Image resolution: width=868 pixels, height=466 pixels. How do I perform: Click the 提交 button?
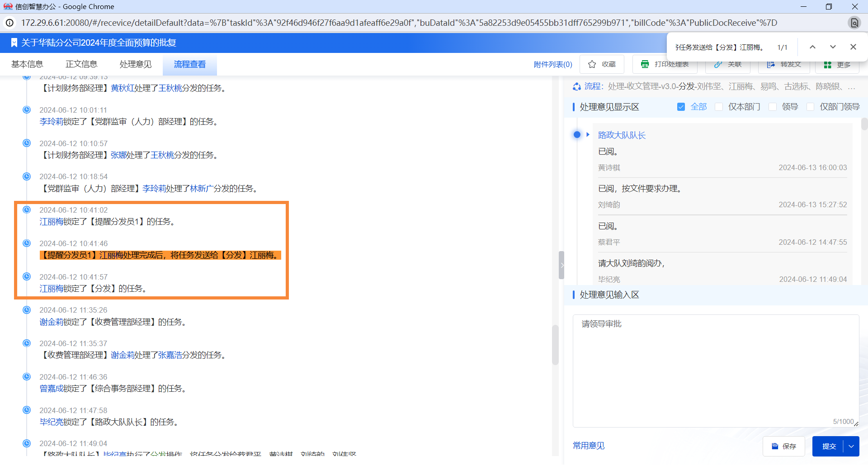pos(829,447)
